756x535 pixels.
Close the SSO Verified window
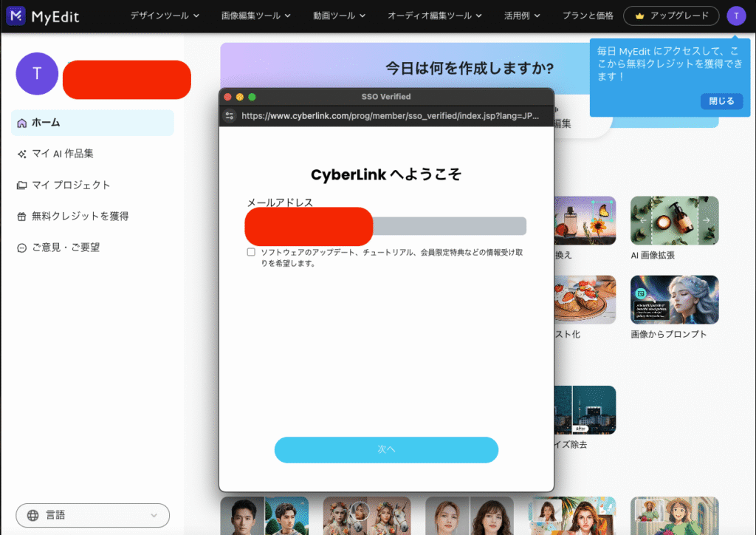tap(227, 97)
